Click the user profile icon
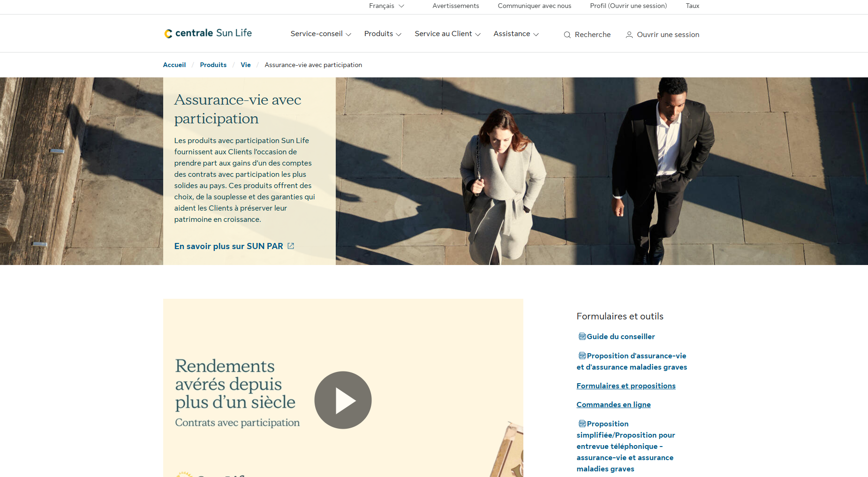This screenshot has width=868, height=477. pos(629,35)
